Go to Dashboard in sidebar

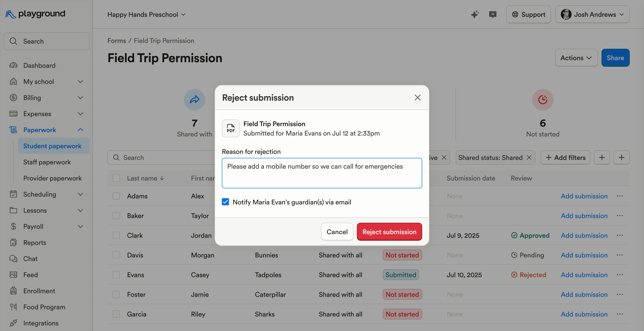[39, 65]
